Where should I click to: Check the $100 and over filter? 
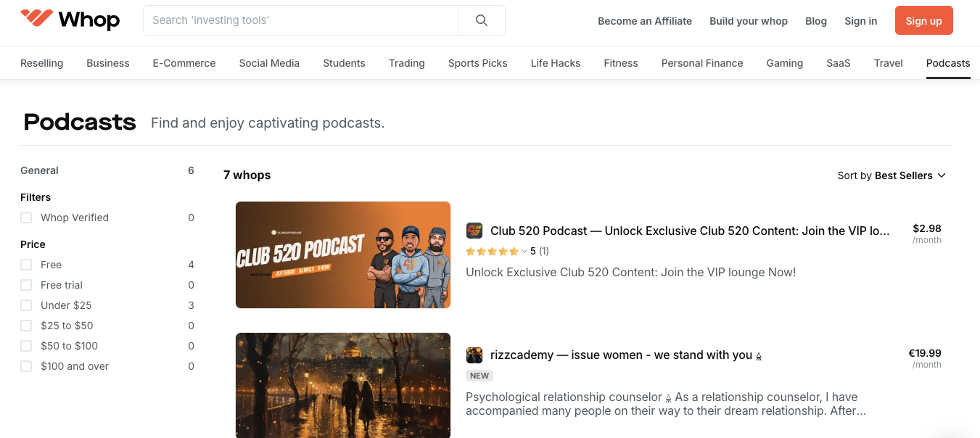tap(26, 366)
